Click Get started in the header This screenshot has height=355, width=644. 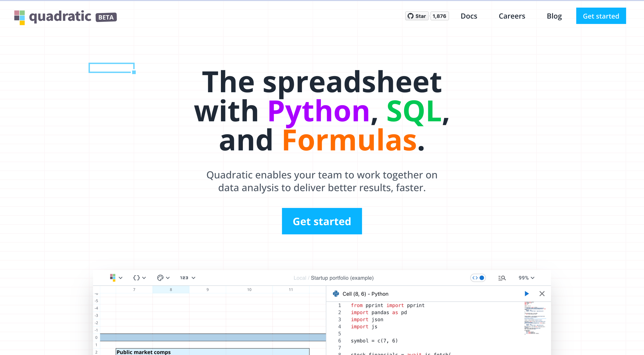601,16
